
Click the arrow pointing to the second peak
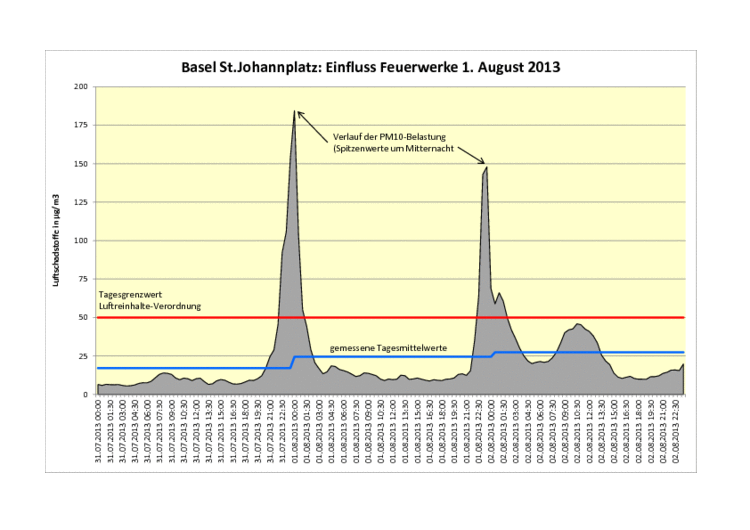pyautogui.click(x=468, y=155)
